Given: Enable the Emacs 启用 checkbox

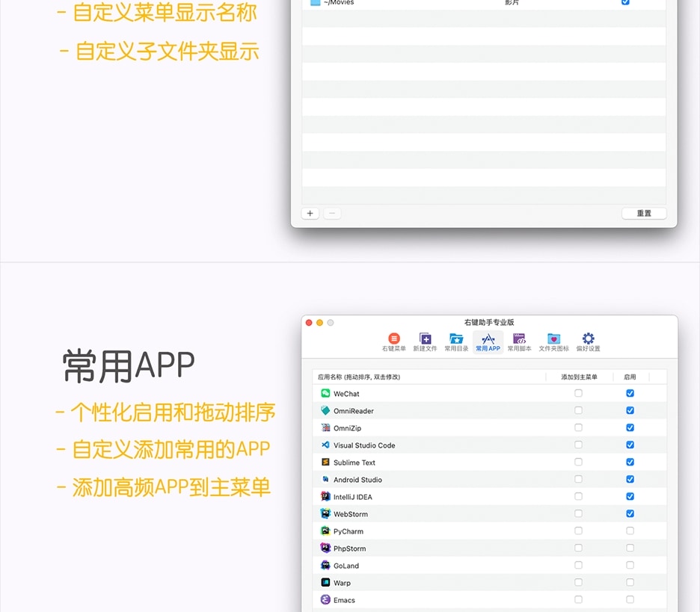Looking at the screenshot, I should click(x=630, y=599).
